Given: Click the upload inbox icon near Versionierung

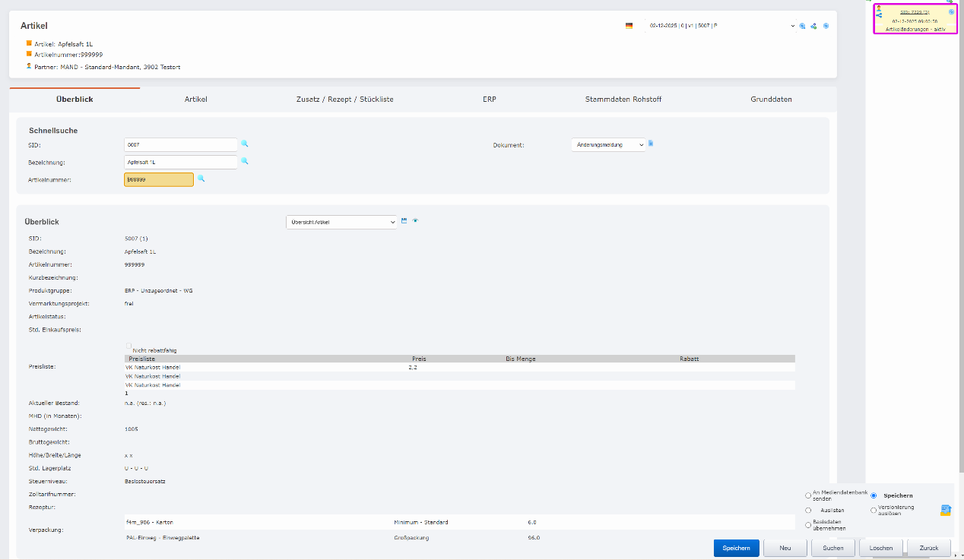Looking at the screenshot, I should point(945,510).
